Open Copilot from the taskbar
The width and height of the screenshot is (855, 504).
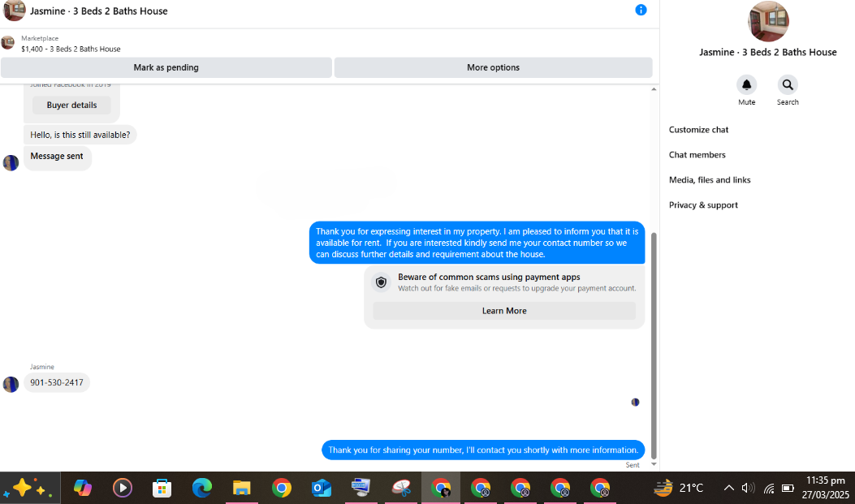(82, 488)
